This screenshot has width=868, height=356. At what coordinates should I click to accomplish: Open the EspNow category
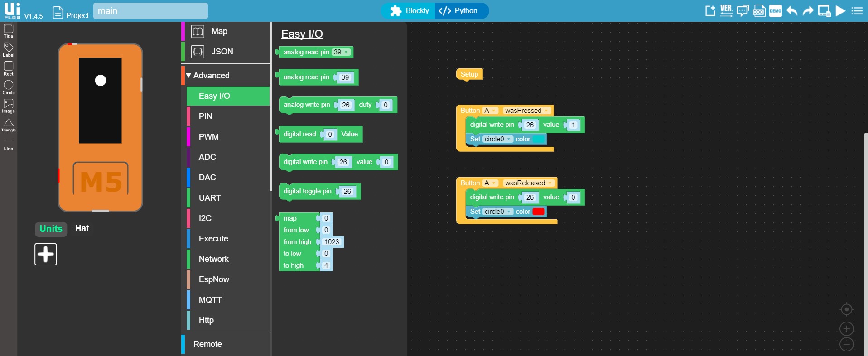coord(228,279)
